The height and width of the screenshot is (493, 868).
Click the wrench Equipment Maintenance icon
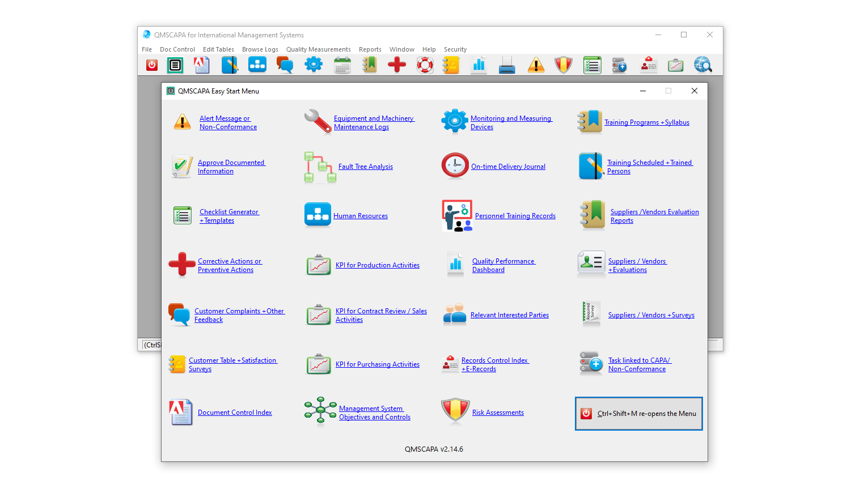click(317, 122)
